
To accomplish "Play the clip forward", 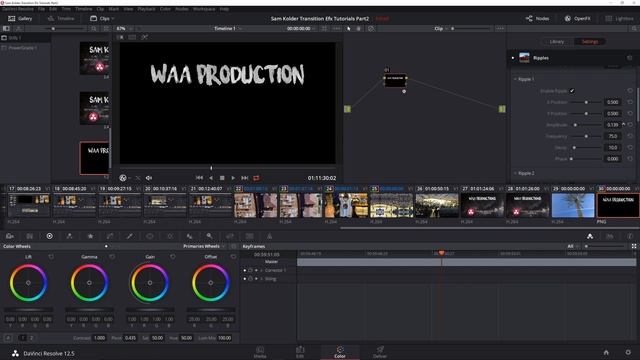I will 233,178.
